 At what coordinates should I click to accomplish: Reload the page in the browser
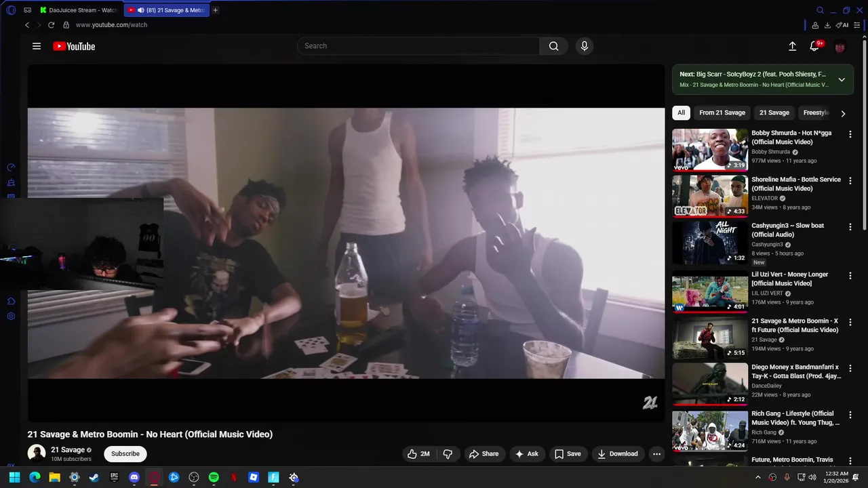tap(51, 25)
